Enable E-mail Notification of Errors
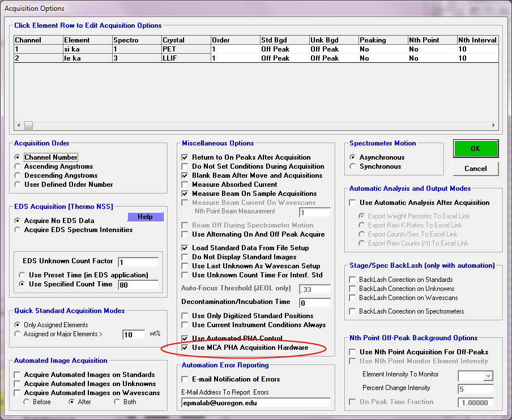The image size is (512, 420). coord(185,379)
